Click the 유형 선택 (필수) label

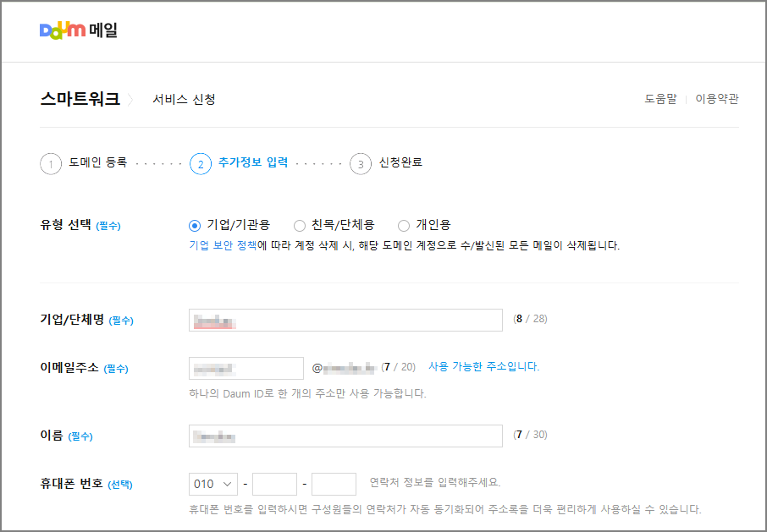[x=80, y=225]
